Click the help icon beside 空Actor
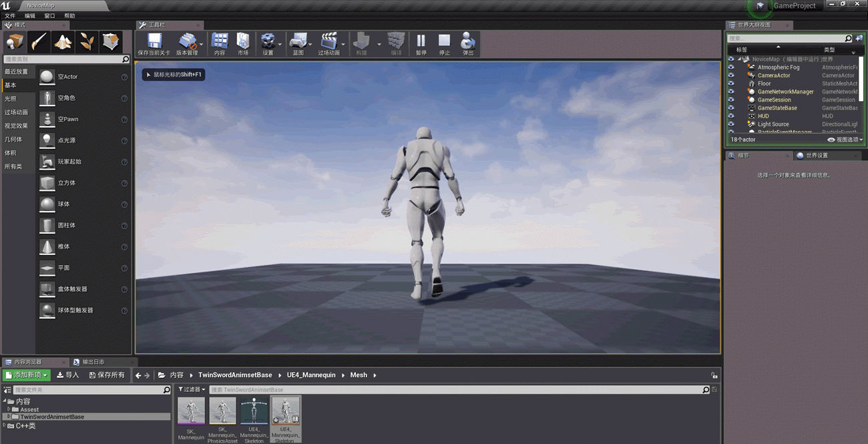 (x=124, y=77)
